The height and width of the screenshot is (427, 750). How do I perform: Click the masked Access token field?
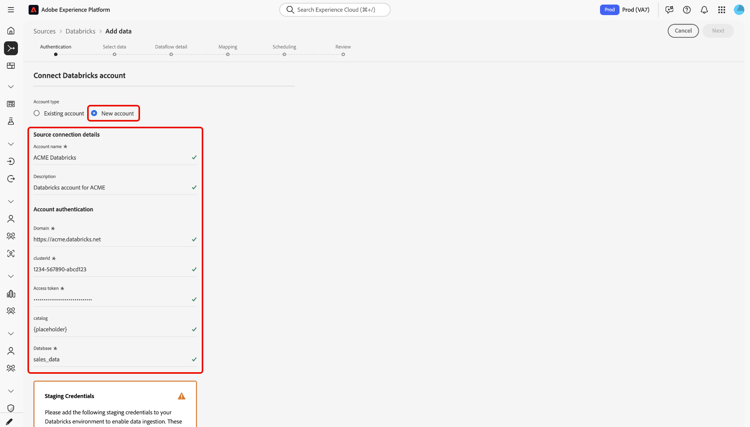115,299
